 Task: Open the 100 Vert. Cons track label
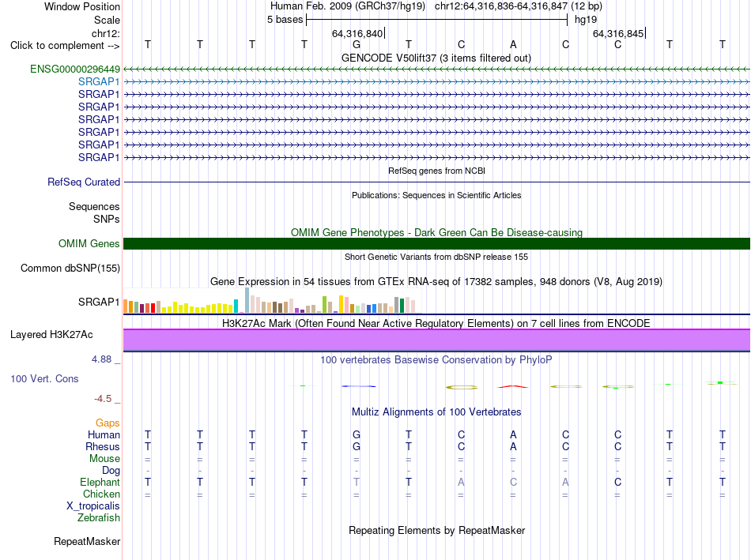[x=44, y=378]
